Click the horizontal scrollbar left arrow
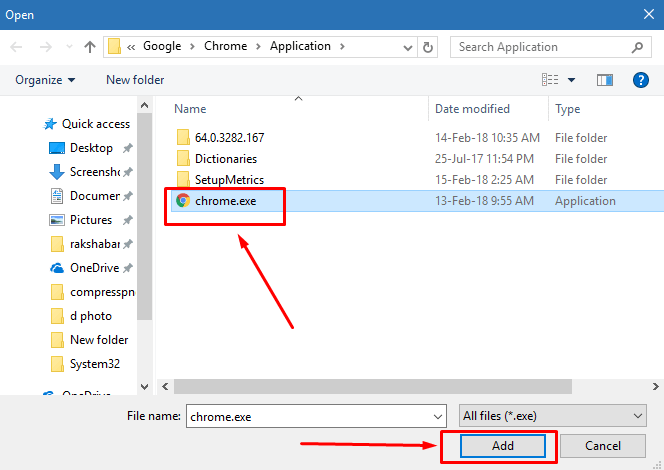This screenshot has width=664, height=470. [165, 386]
